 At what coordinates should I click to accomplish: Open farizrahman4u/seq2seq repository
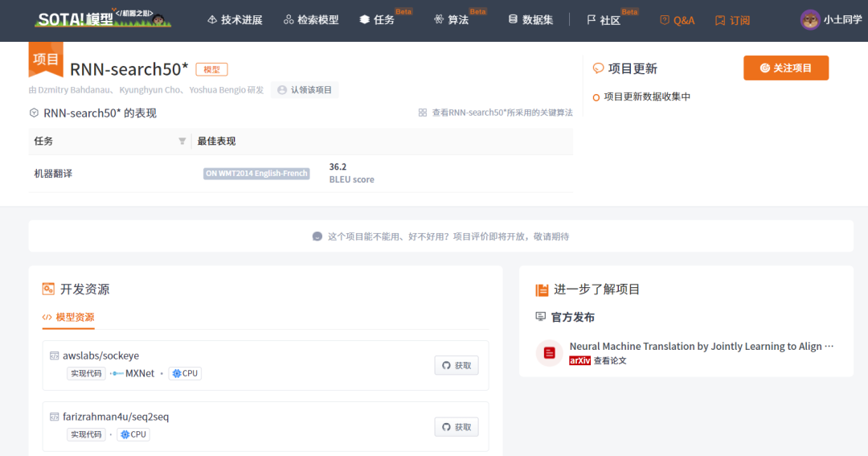(116, 417)
